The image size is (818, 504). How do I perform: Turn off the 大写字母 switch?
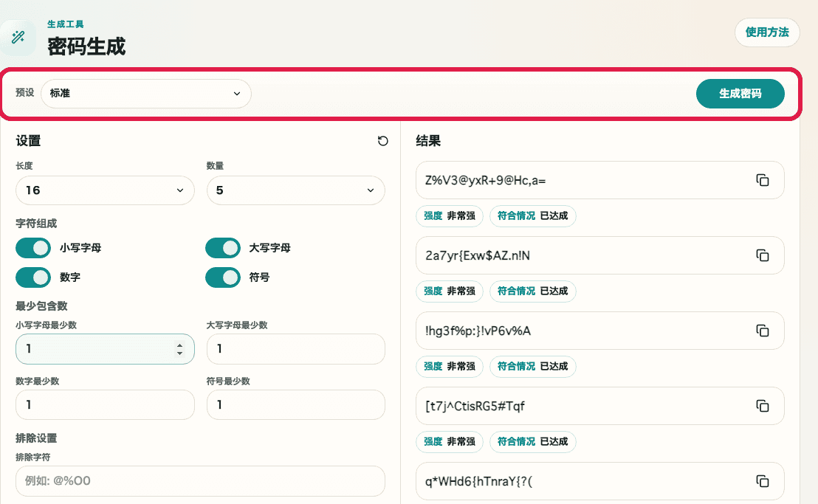pyautogui.click(x=223, y=247)
